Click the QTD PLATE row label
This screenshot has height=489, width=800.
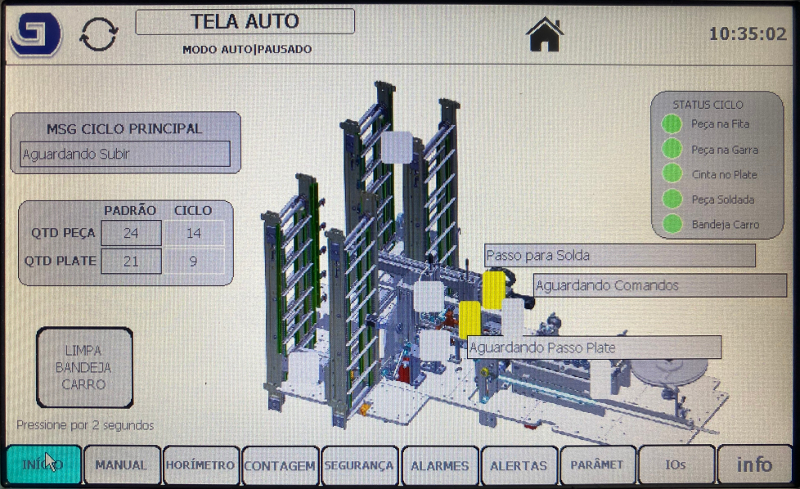point(60,261)
